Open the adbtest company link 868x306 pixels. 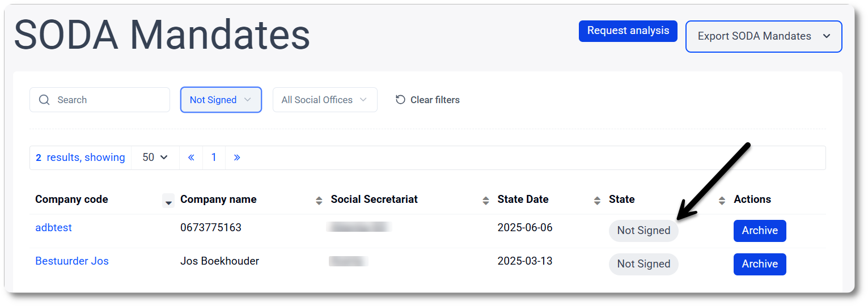[x=53, y=228]
